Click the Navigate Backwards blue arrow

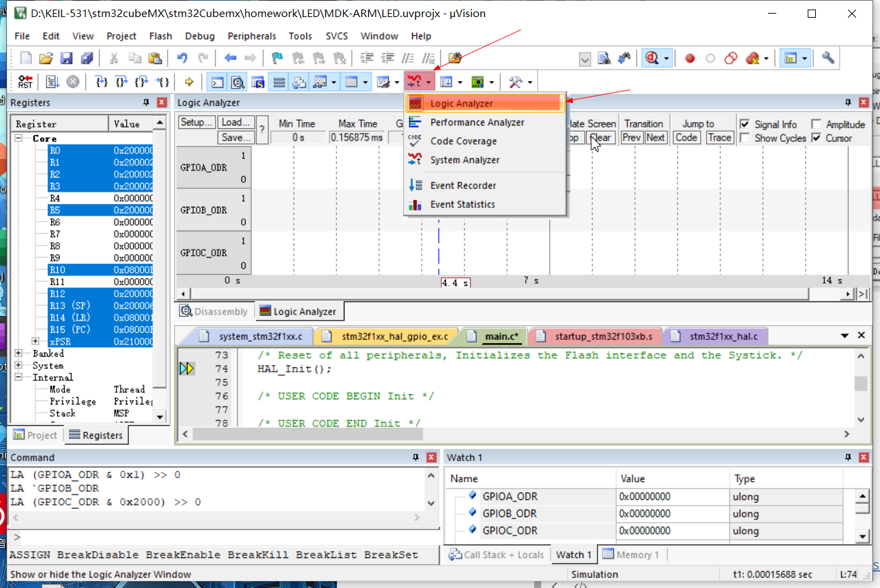coord(230,58)
